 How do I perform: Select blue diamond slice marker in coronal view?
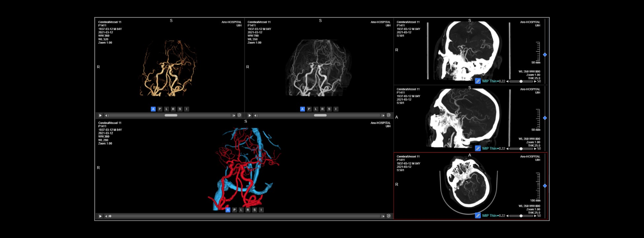point(545,55)
